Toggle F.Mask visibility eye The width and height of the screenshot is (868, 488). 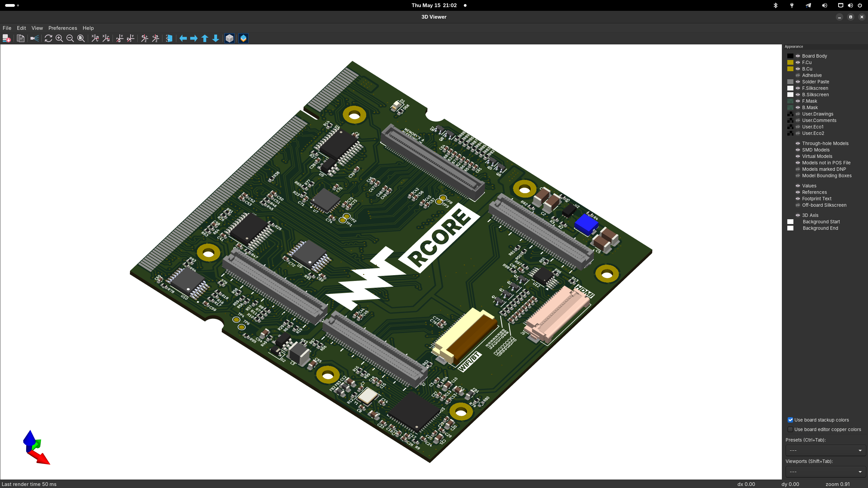[x=798, y=101]
